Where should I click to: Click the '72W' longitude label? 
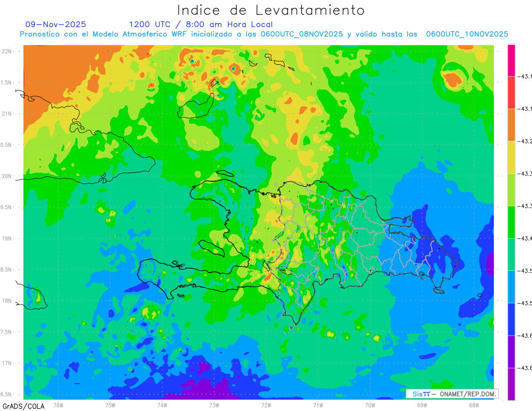(266, 405)
